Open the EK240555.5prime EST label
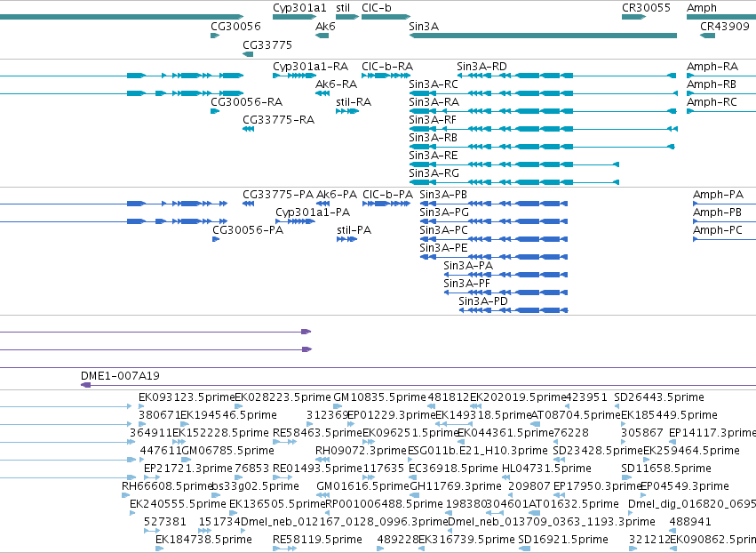This screenshot has height=553, width=756. [178, 504]
